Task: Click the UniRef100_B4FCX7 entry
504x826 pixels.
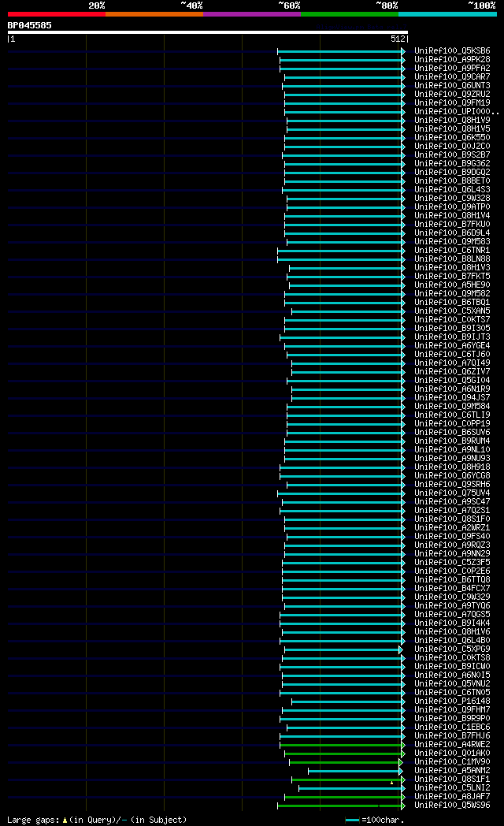Action: (x=452, y=589)
